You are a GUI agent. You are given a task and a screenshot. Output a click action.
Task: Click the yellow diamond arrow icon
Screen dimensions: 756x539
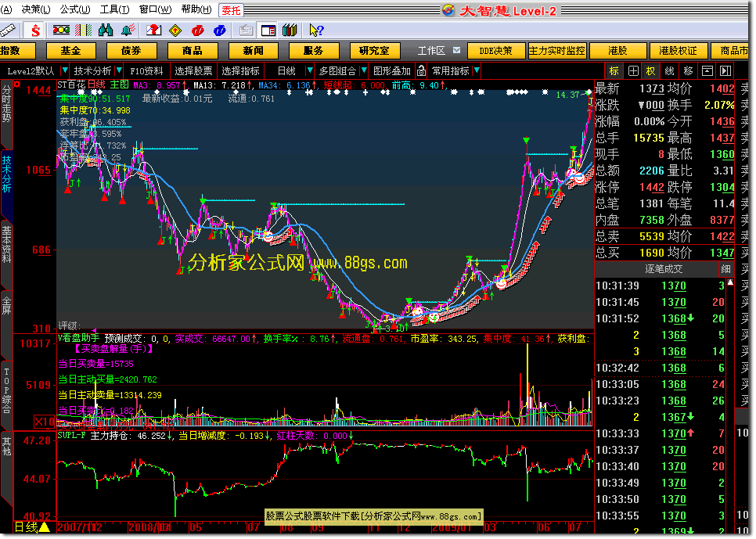175,31
